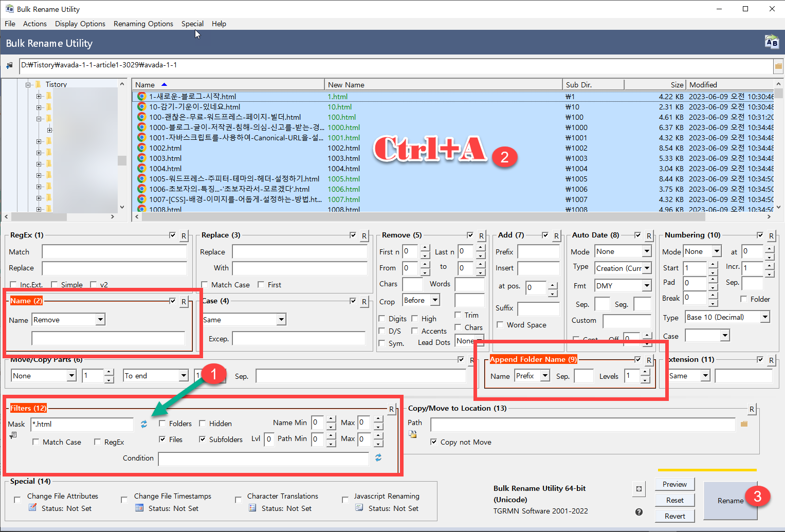Click the Javascript Renaming status icon
The width and height of the screenshot is (785, 532).
coord(359,508)
